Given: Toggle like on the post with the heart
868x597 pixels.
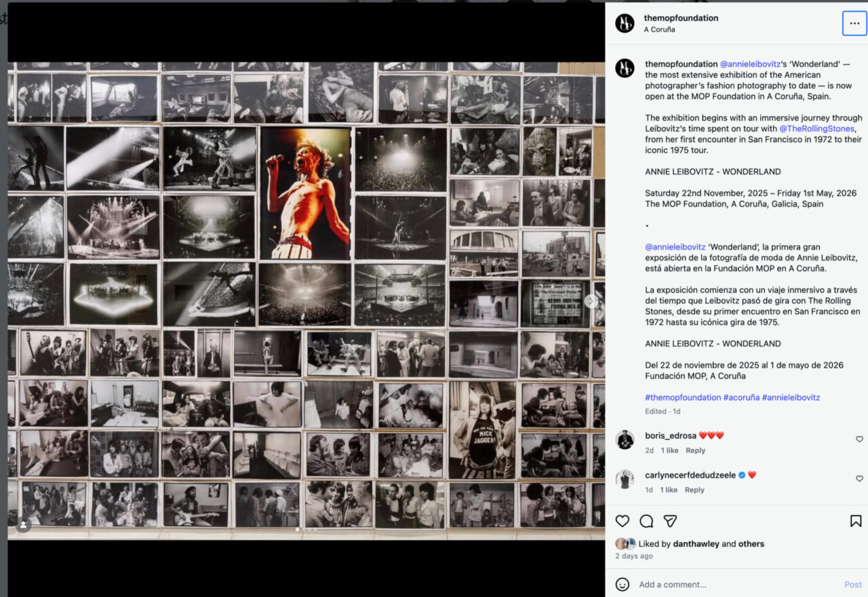Looking at the screenshot, I should (622, 521).
